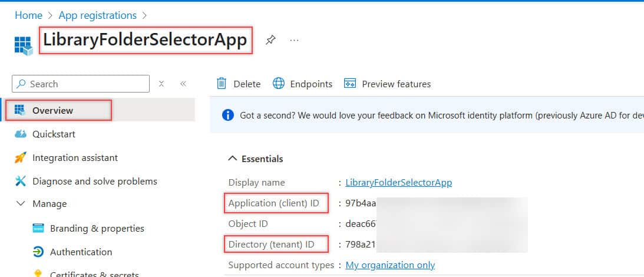Click the magnifier icon in Search box
This screenshot has width=644, height=277.
[21, 84]
